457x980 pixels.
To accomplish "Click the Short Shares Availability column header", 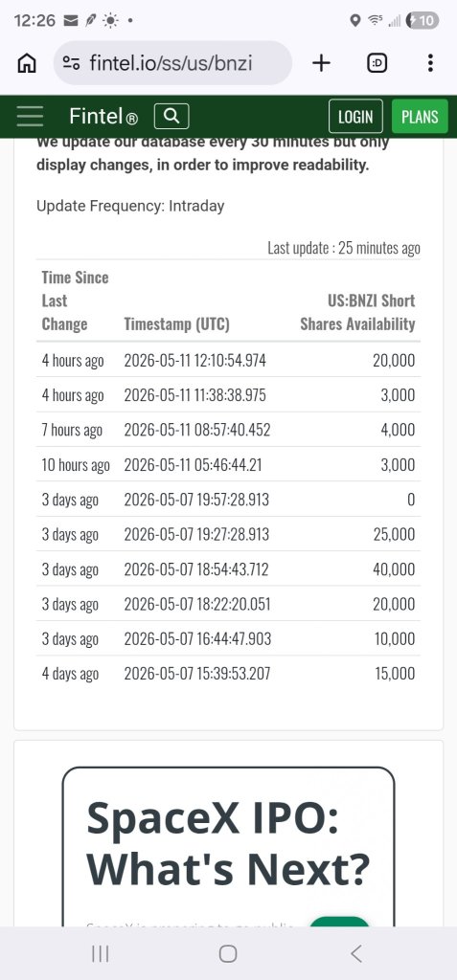I will pos(357,312).
